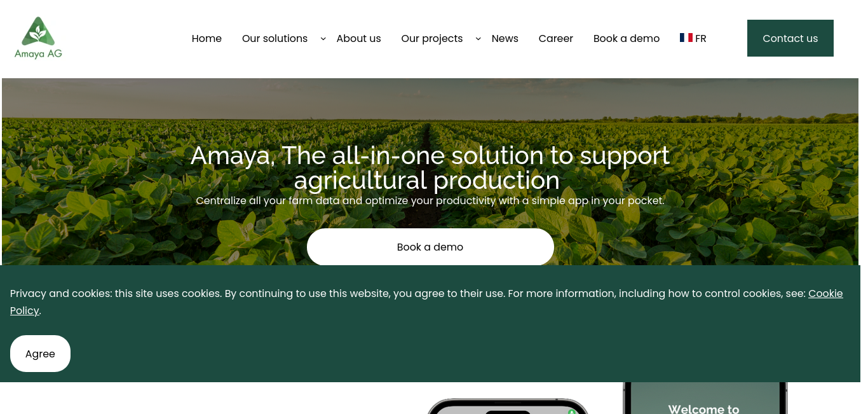868x414 pixels.
Task: Click the French flag icon
Action: 686,38
